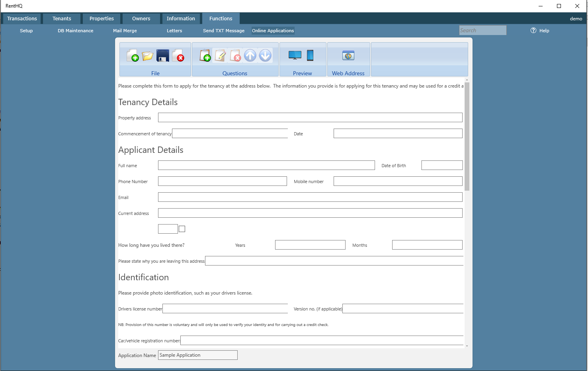
Task: Select Online Applications
Action: click(x=273, y=31)
